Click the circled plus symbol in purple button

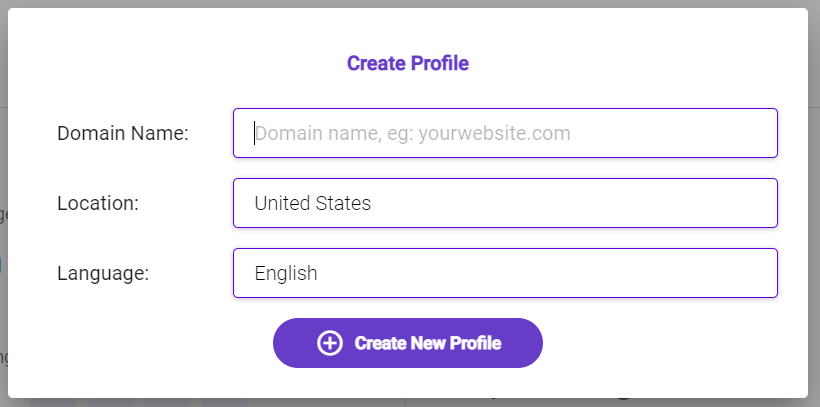329,343
